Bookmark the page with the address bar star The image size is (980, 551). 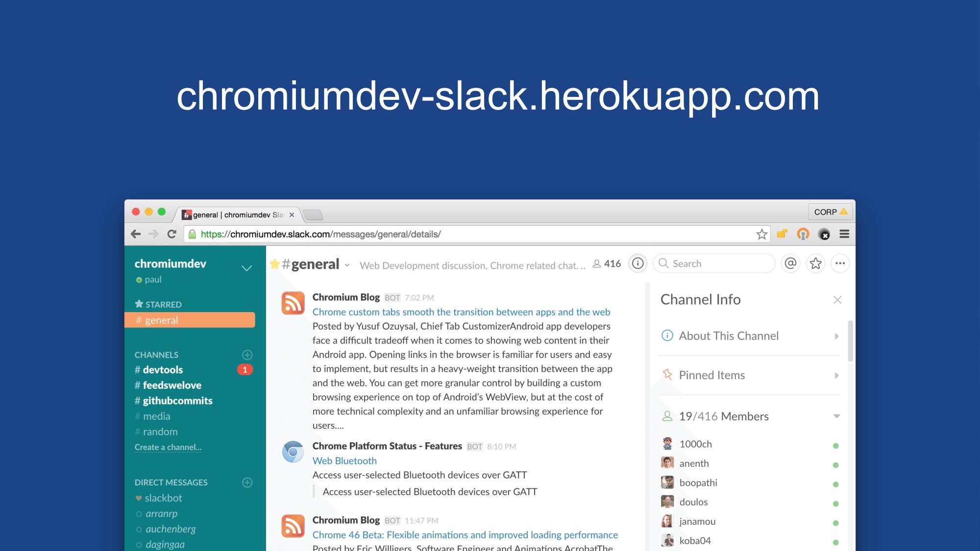(761, 234)
